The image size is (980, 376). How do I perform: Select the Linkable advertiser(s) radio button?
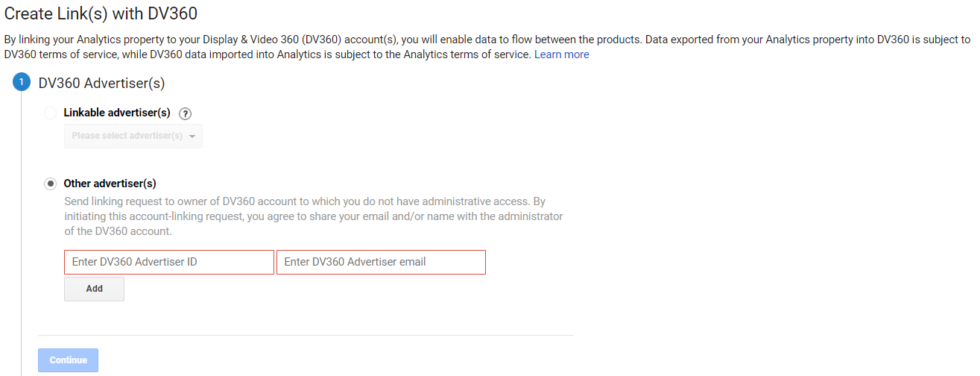pyautogui.click(x=50, y=113)
